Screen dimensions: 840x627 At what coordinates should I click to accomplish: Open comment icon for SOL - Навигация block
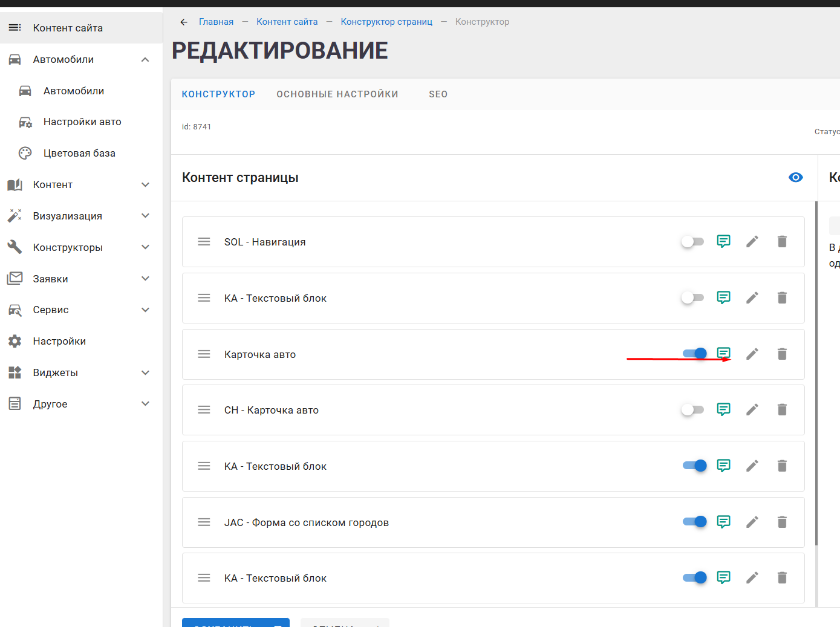point(723,241)
